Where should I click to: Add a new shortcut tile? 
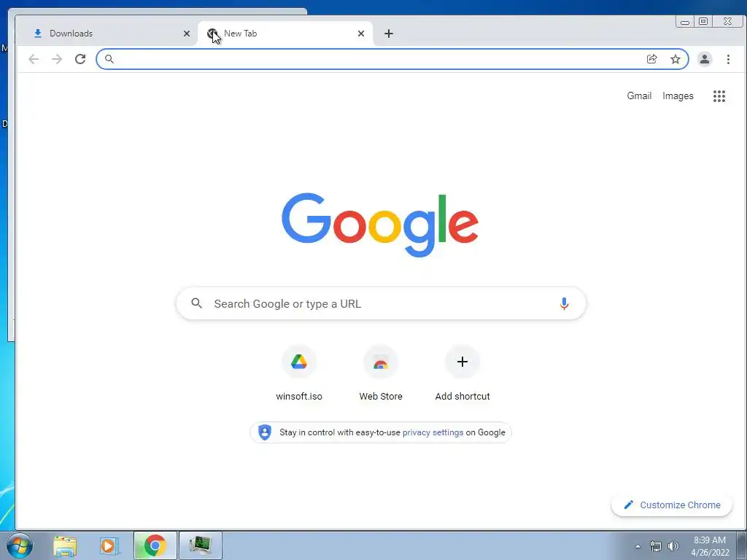click(x=462, y=373)
